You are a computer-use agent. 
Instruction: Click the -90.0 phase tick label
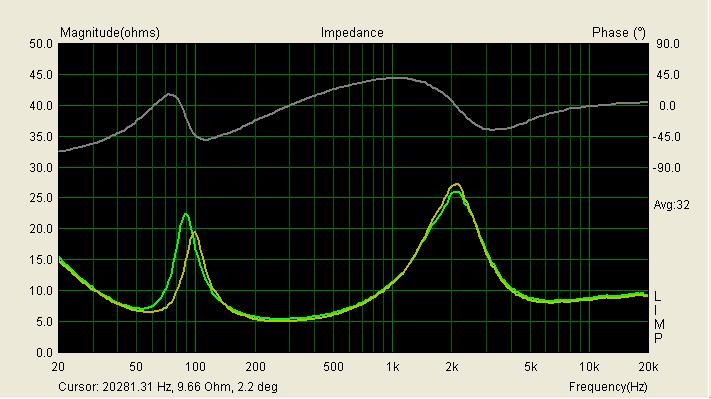(667, 168)
